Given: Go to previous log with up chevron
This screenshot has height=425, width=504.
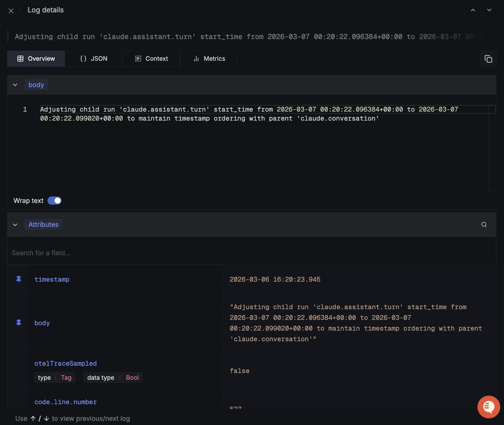Looking at the screenshot, I should click(x=473, y=10).
